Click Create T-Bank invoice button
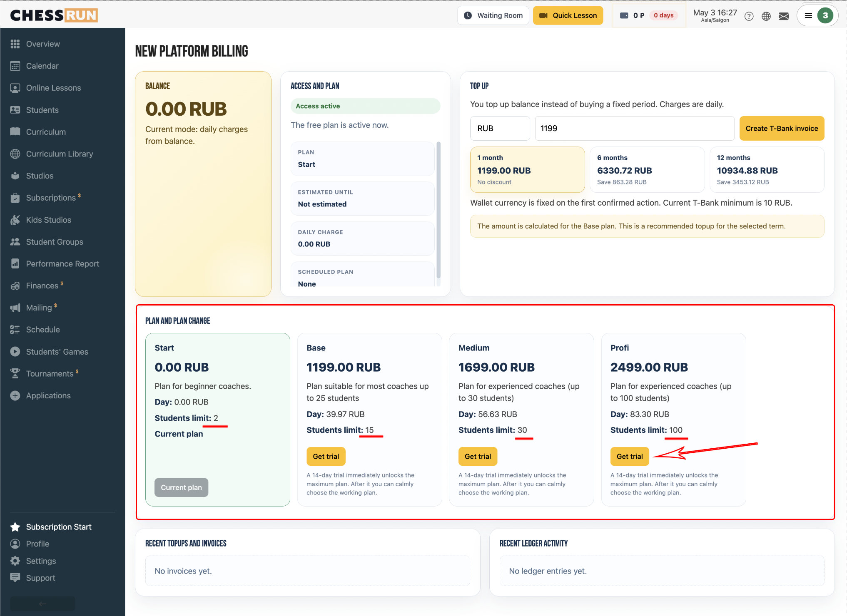 pos(782,128)
